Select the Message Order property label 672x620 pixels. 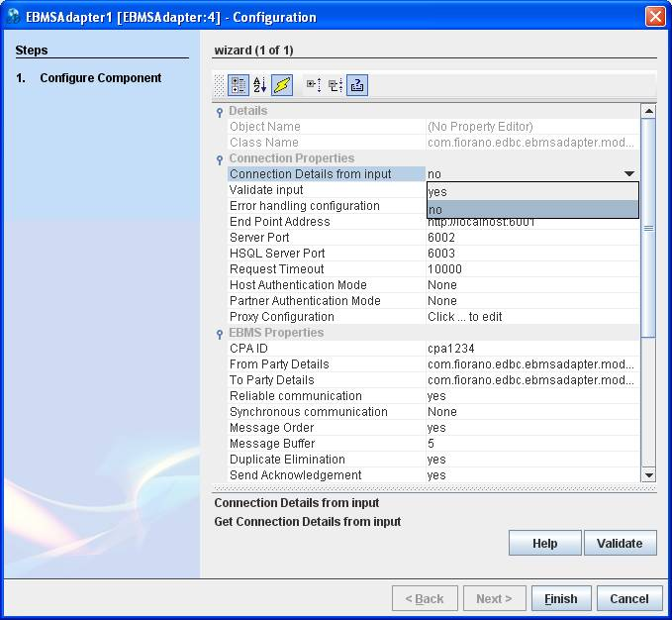[272, 428]
